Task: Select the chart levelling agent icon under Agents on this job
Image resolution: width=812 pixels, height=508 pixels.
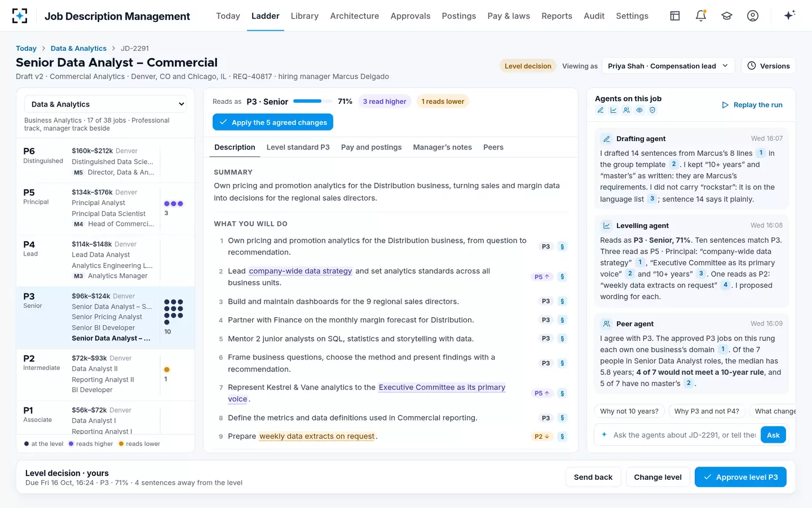Action: coord(614,111)
